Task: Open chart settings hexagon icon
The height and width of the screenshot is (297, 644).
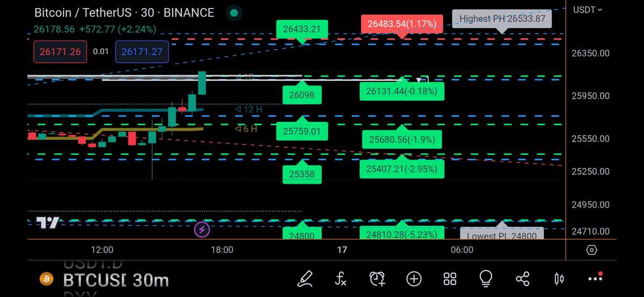Action: [x=591, y=250]
